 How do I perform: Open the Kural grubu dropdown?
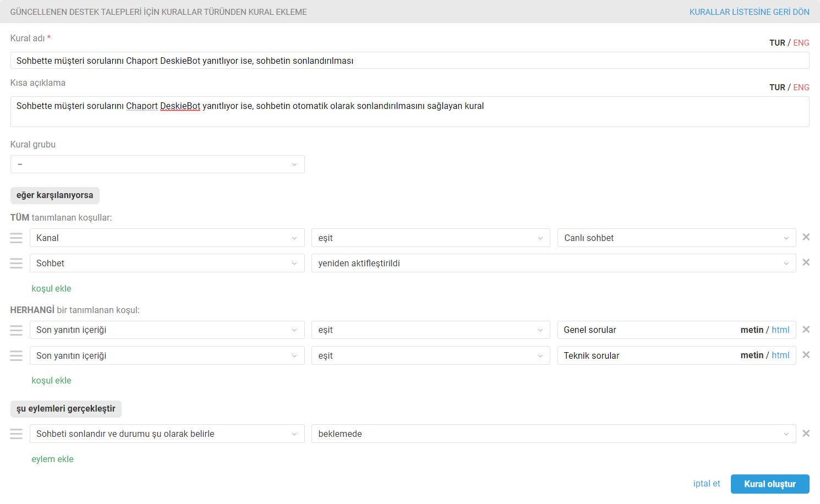(157, 165)
